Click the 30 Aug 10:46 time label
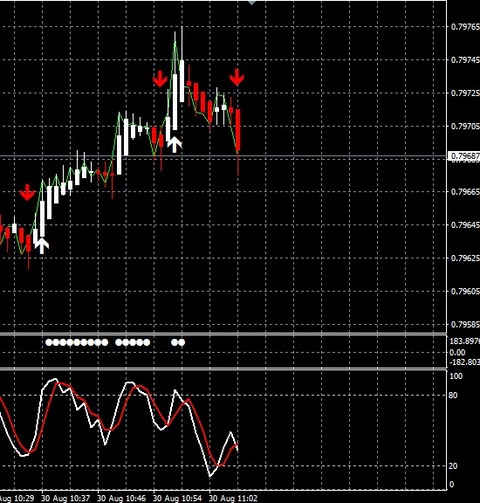480x503 pixels. point(122,498)
